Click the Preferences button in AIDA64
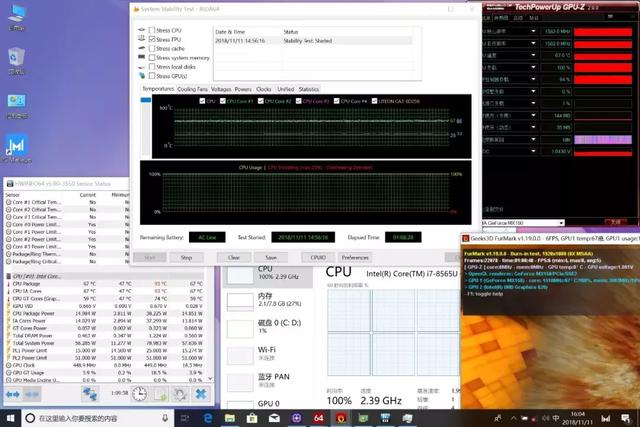The height and width of the screenshot is (427, 640). pos(355,258)
